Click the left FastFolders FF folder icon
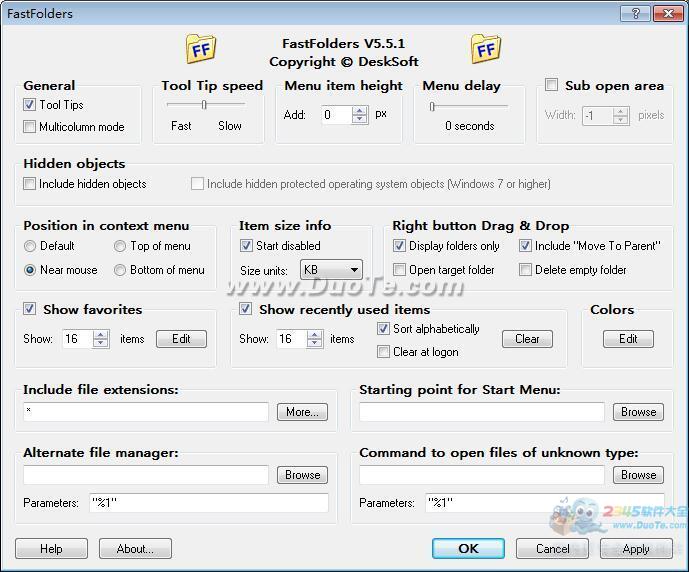The height and width of the screenshot is (572, 689). click(201, 49)
